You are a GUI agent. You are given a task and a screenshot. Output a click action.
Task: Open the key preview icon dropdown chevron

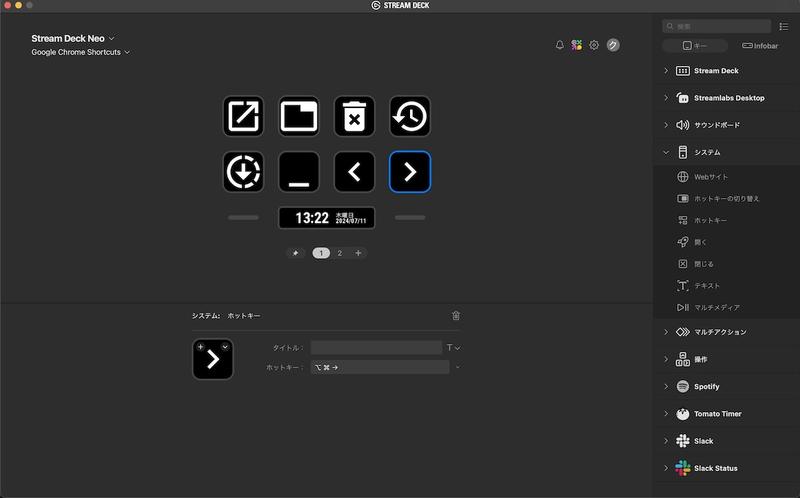225,347
